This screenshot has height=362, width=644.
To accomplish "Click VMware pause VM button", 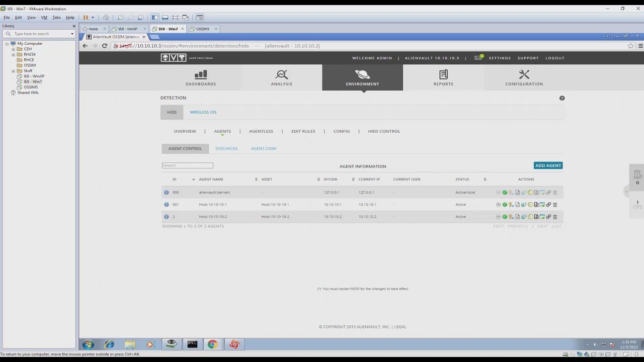I will coord(86,18).
